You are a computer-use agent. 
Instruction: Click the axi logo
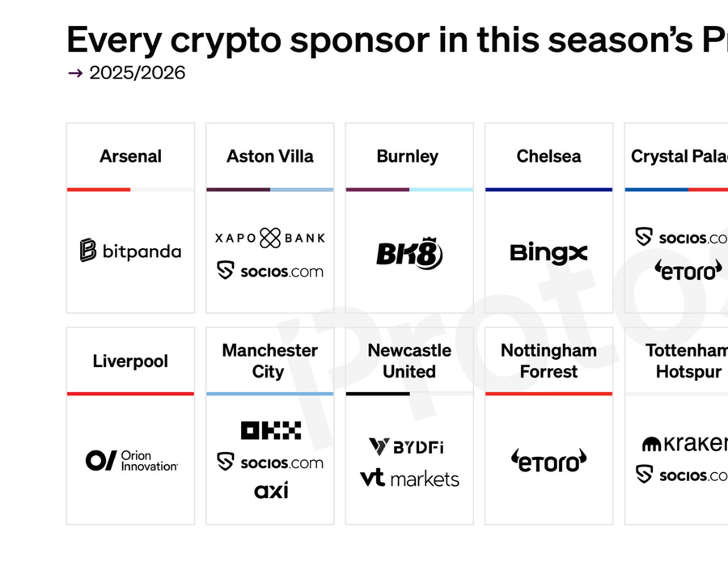pos(270,490)
